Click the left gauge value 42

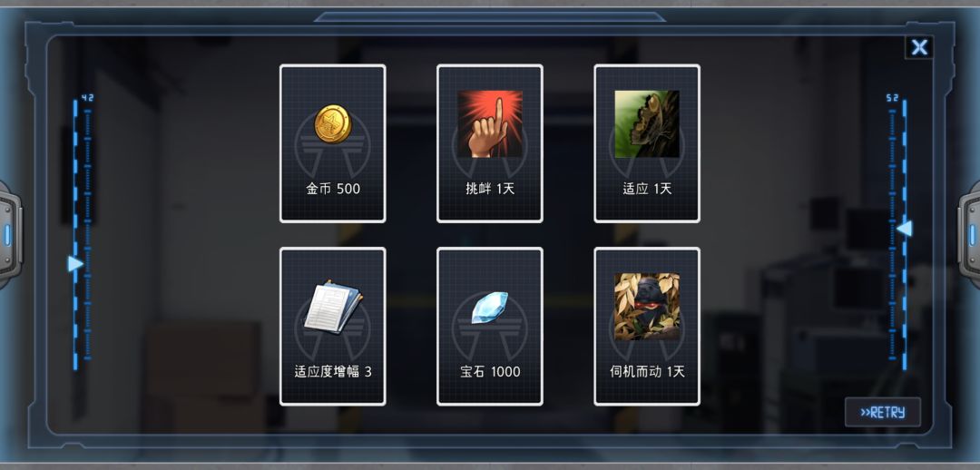point(87,98)
